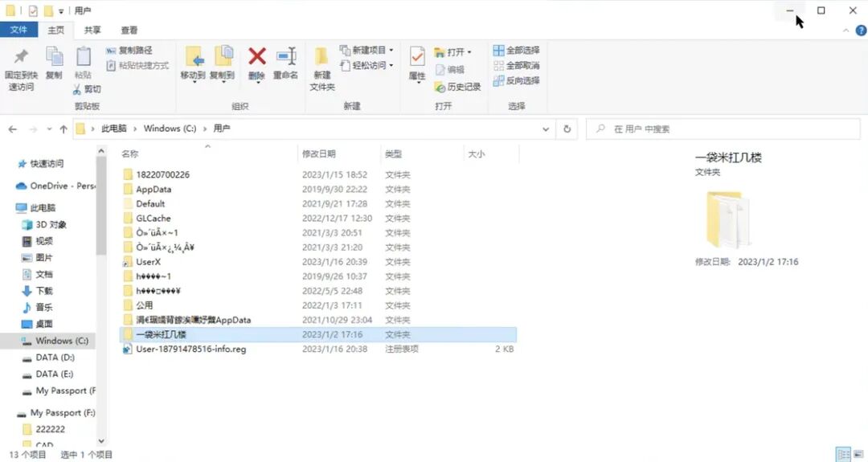Click 编辑 (Edit) in ribbon
This screenshot has height=462, width=868.
450,70
